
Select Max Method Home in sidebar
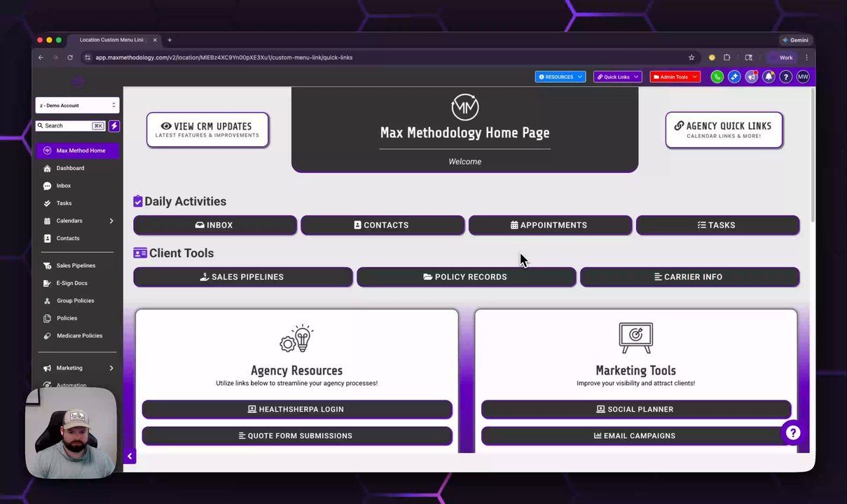point(77,150)
